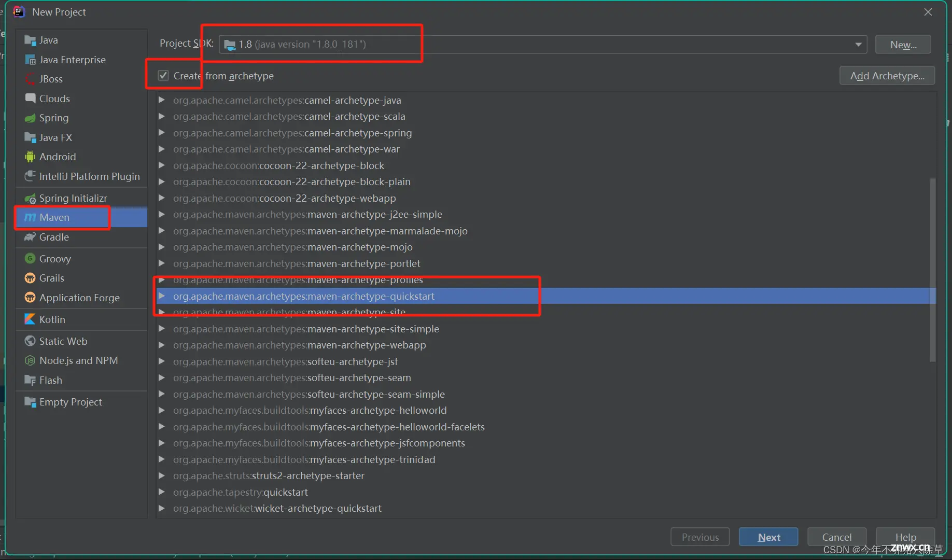Select Empty Project option
This screenshot has height=560, width=952.
[x=81, y=402]
